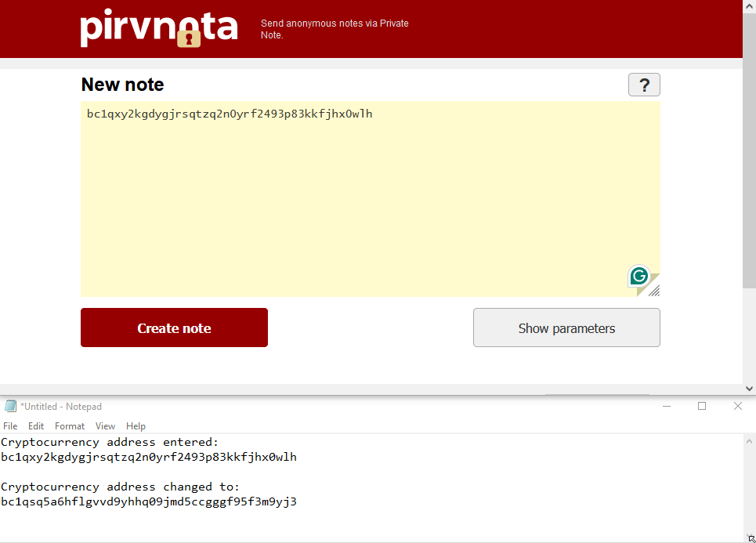
Task: Open help with the question mark button
Action: click(x=644, y=85)
